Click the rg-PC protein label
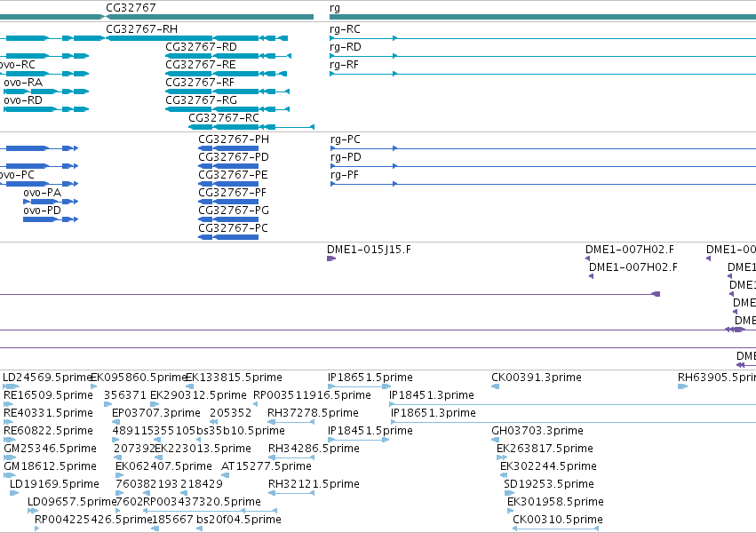This screenshot has height=533, width=756. click(346, 139)
